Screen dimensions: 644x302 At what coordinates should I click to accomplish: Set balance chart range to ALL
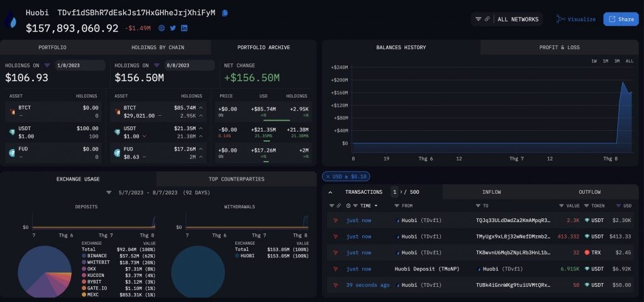click(630, 61)
